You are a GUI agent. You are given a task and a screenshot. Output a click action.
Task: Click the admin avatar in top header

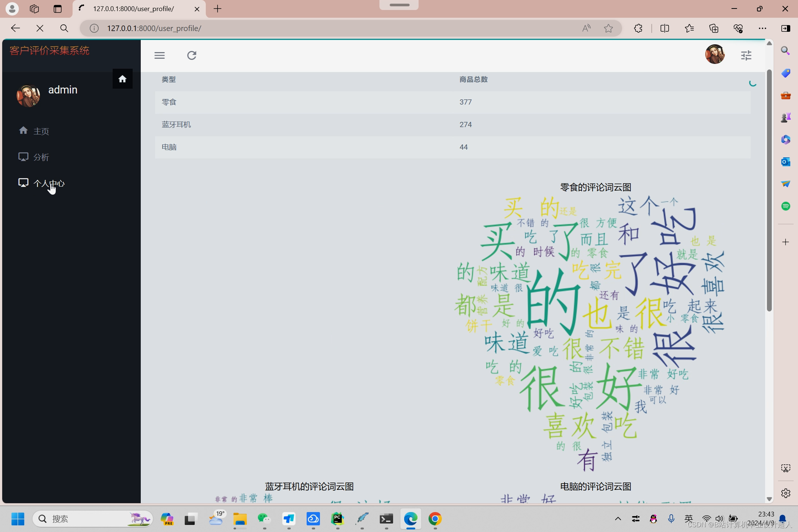point(715,55)
